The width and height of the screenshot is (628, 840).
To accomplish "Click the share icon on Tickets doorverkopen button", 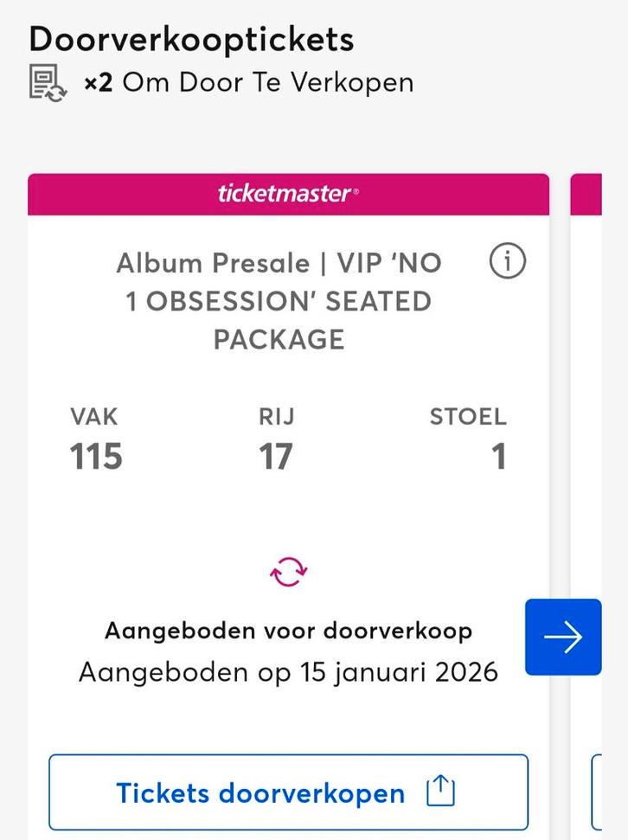I will pos(440,791).
